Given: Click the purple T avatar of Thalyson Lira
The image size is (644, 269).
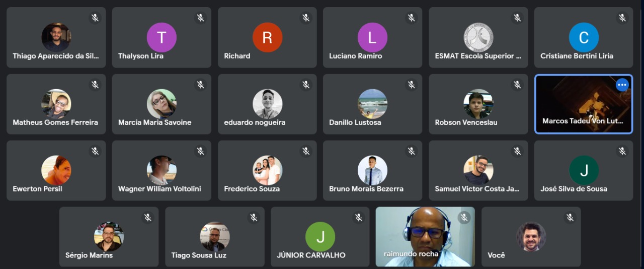Looking at the screenshot, I should 162,37.
